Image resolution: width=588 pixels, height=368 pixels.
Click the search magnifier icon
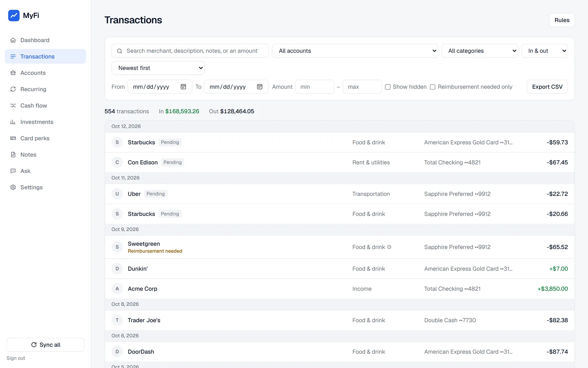click(x=119, y=51)
